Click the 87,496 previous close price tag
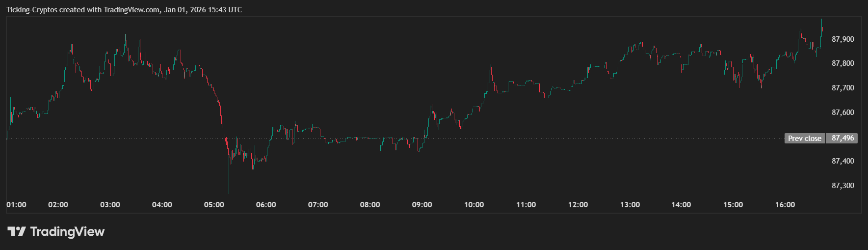Viewport: 868px width, 250px height. pyautogui.click(x=842, y=138)
